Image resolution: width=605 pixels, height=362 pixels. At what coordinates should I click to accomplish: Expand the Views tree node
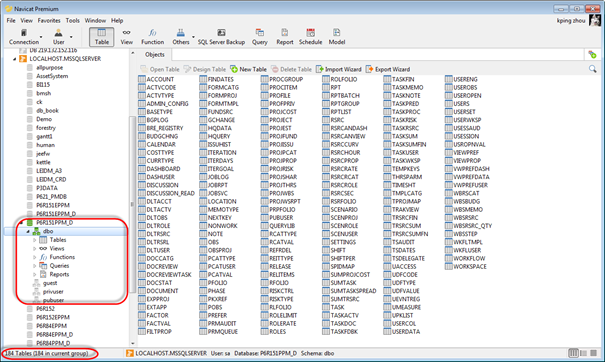[34, 249]
